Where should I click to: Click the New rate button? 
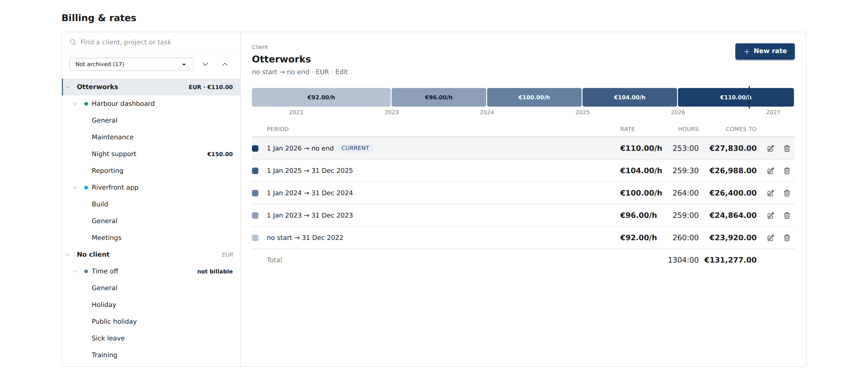(765, 51)
